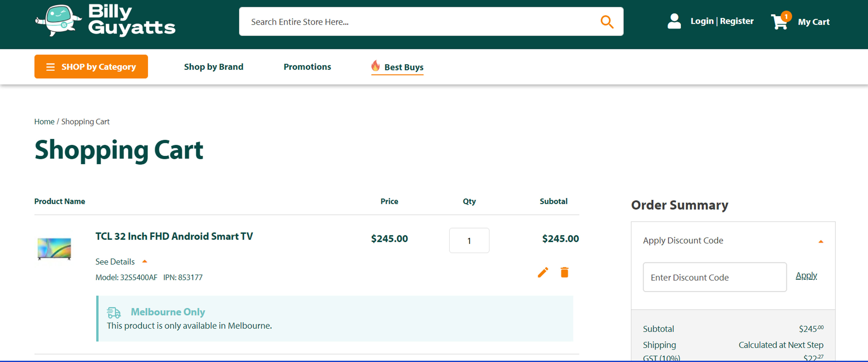Click the quantity input box
The width and height of the screenshot is (868, 362).
[469, 241]
